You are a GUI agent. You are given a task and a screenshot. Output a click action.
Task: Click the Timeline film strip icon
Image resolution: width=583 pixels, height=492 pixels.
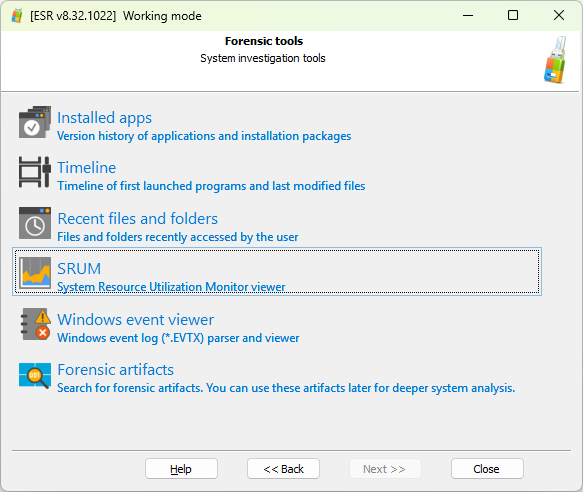(x=35, y=172)
